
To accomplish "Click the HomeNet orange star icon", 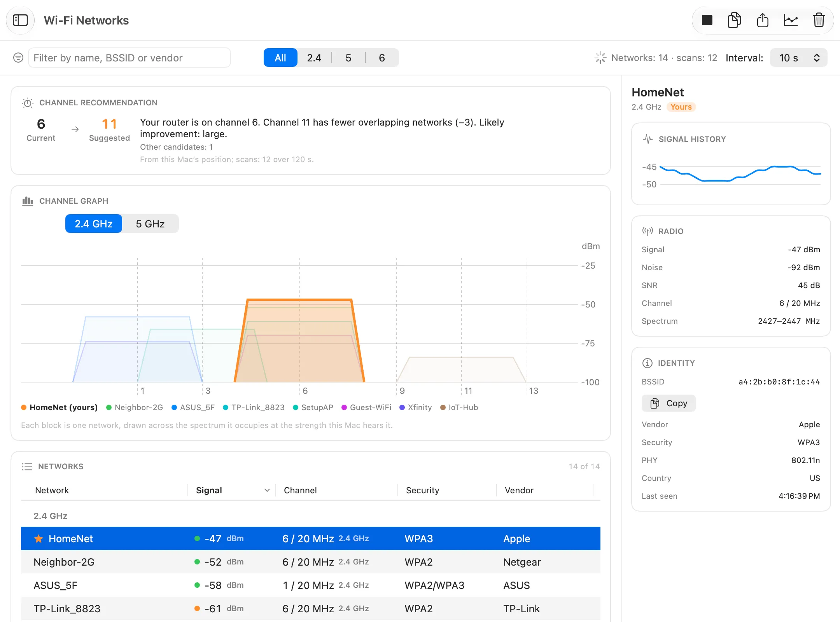I will [38, 538].
